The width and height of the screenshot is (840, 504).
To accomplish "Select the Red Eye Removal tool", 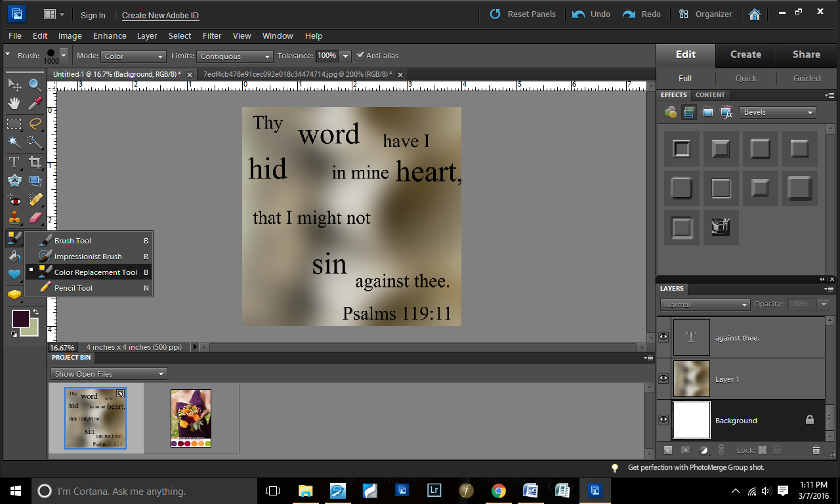I will point(14,199).
